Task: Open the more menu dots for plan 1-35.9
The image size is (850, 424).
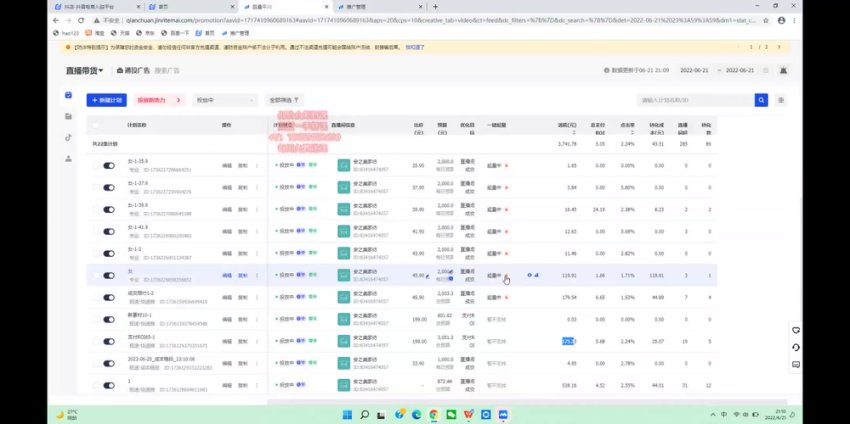Action: 257,165
